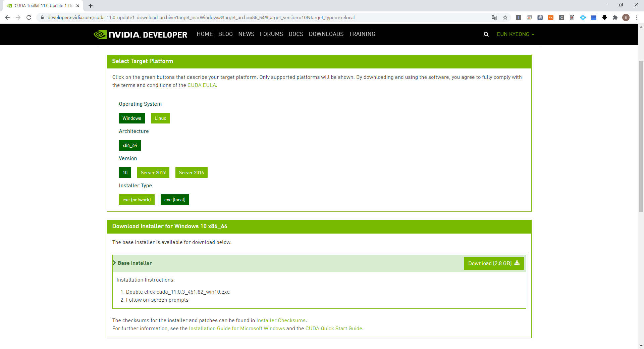
Task: Open the EUN KYEONG account dropdown
Action: (516, 34)
